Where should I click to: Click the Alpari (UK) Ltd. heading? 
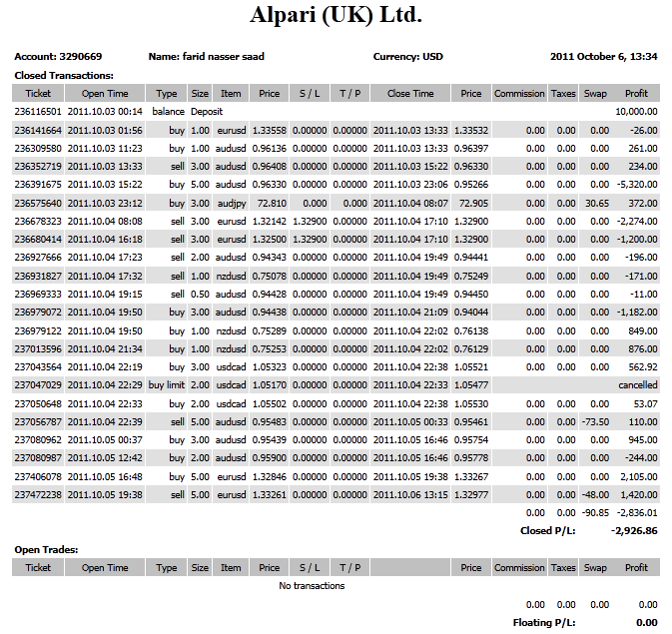336,15
